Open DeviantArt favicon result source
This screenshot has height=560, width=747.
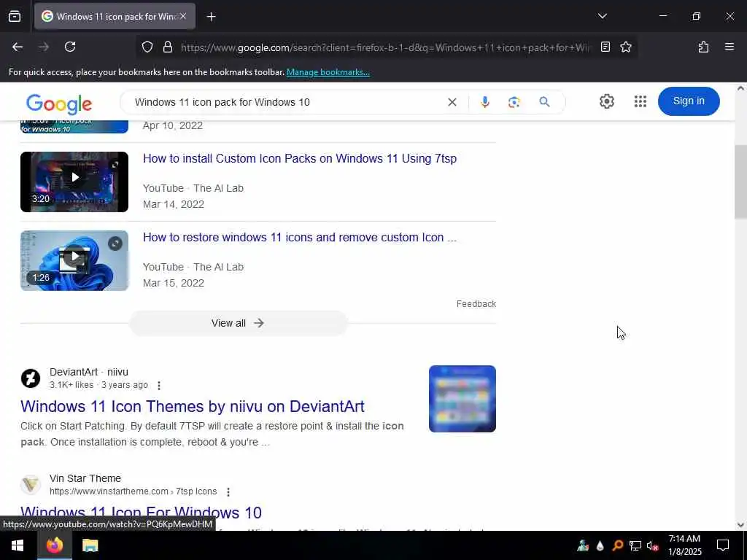[31, 378]
